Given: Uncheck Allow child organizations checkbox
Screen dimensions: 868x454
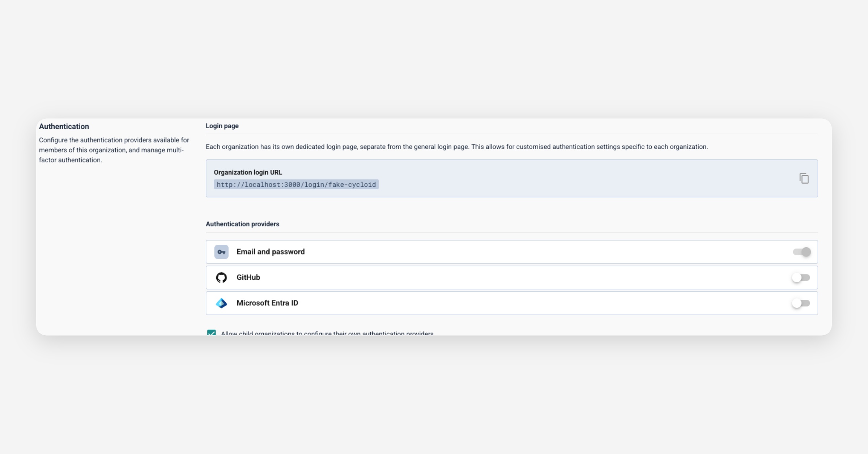Looking at the screenshot, I should [211, 333].
